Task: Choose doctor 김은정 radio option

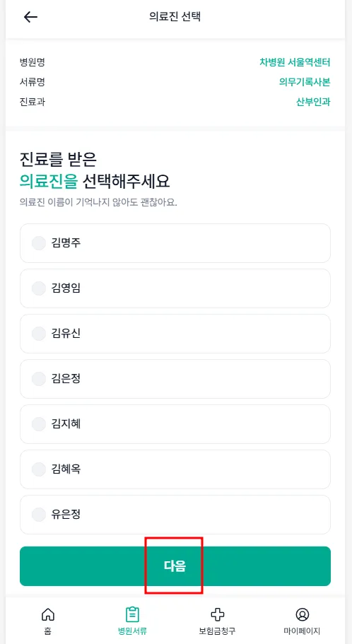Action: point(39,379)
